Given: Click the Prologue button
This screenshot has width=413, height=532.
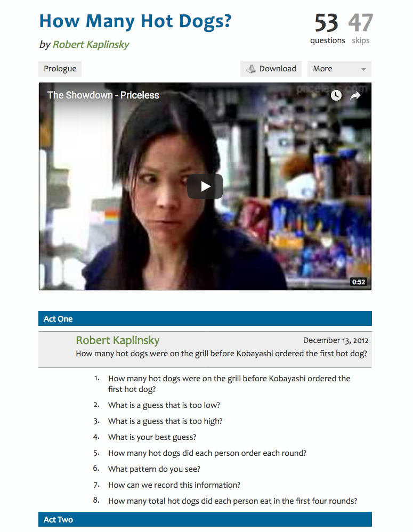Looking at the screenshot, I should pos(60,69).
